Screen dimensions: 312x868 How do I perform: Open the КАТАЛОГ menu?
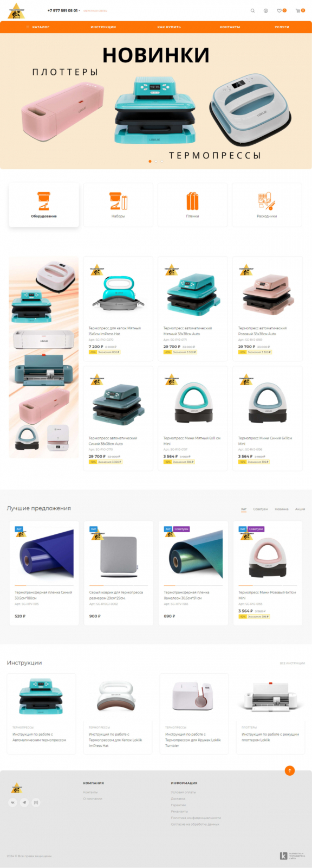[38, 27]
